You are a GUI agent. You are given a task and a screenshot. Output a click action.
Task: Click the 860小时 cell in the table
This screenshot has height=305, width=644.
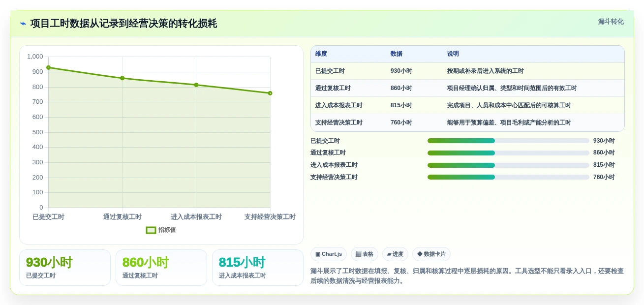[x=401, y=88]
